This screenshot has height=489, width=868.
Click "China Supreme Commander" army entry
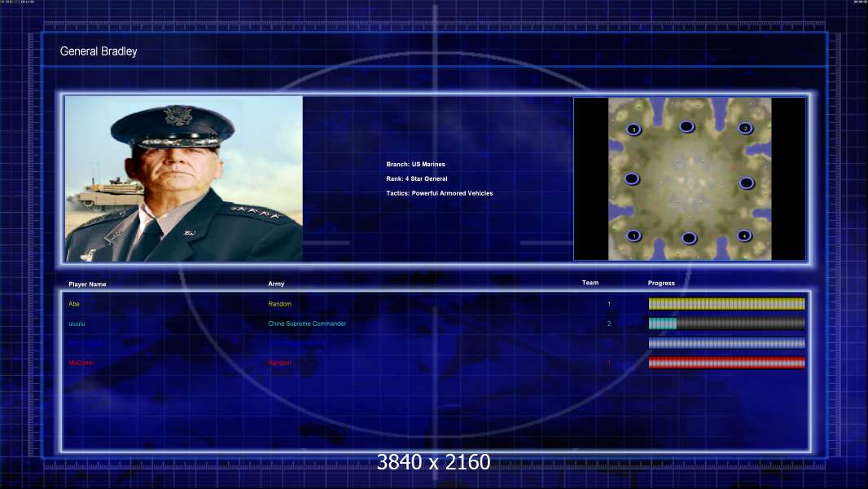307,324
